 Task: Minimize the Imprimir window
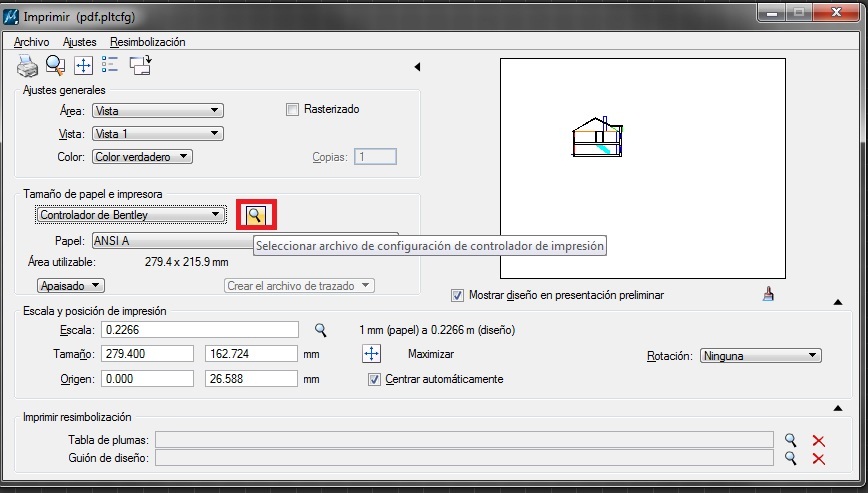point(772,13)
